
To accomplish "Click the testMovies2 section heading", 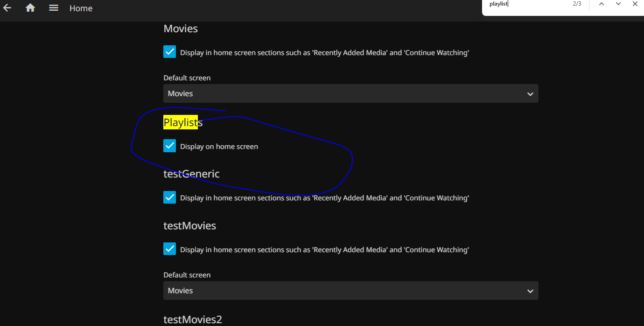I will tap(192, 319).
